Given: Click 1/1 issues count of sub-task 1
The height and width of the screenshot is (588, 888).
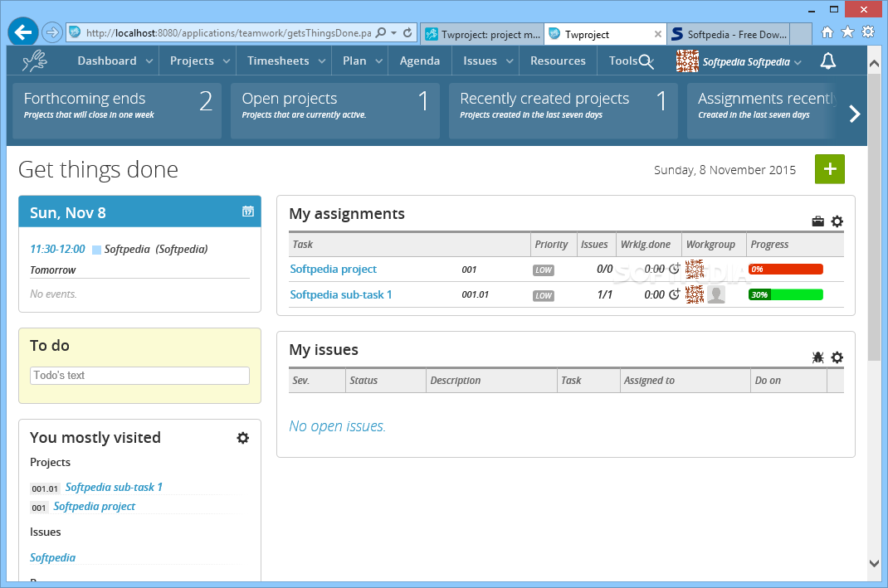Looking at the screenshot, I should point(604,294).
